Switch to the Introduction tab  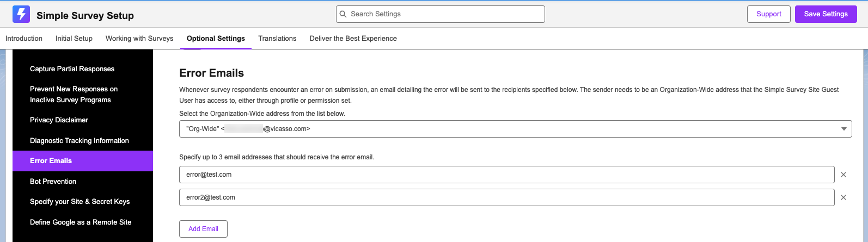pos(24,39)
